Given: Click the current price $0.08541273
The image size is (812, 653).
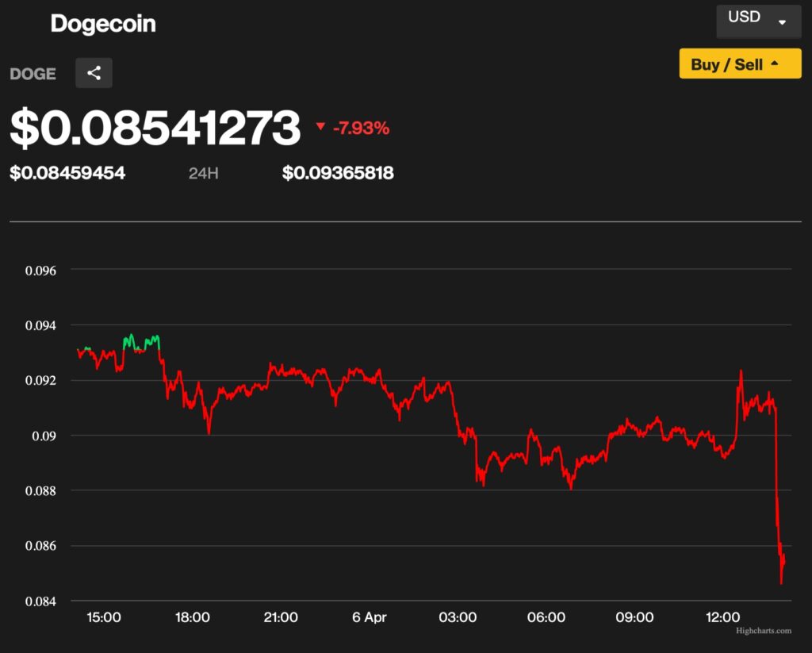Looking at the screenshot, I should point(155,128).
